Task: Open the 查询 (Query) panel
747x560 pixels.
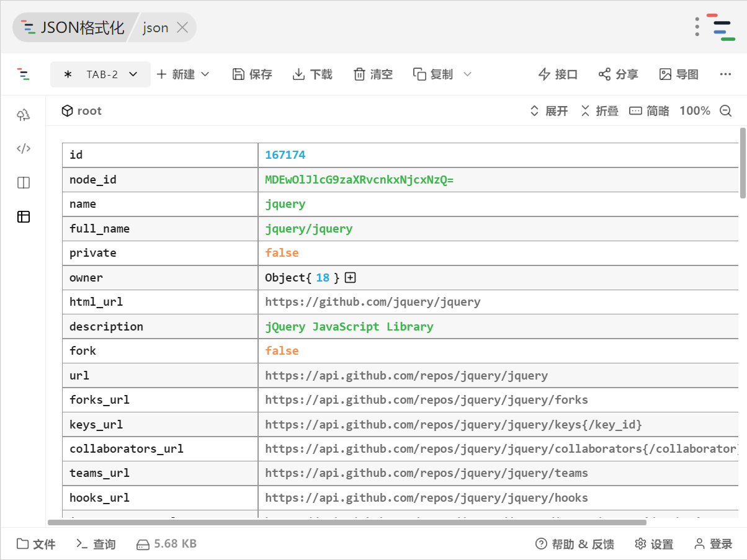Action: tap(96, 544)
